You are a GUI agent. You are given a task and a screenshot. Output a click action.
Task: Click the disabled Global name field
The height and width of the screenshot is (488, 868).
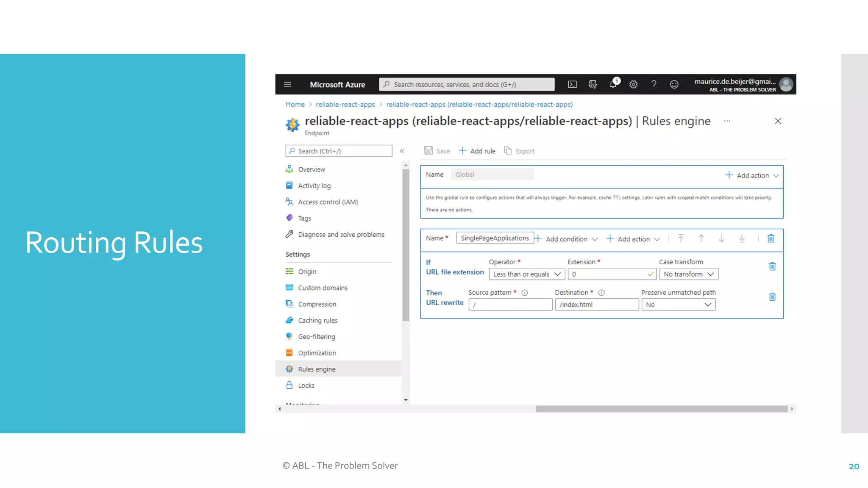[x=492, y=175]
